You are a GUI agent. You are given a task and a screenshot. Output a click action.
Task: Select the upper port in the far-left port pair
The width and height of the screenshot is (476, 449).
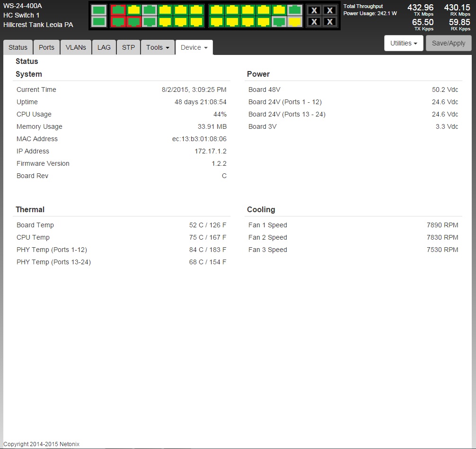[99, 10]
